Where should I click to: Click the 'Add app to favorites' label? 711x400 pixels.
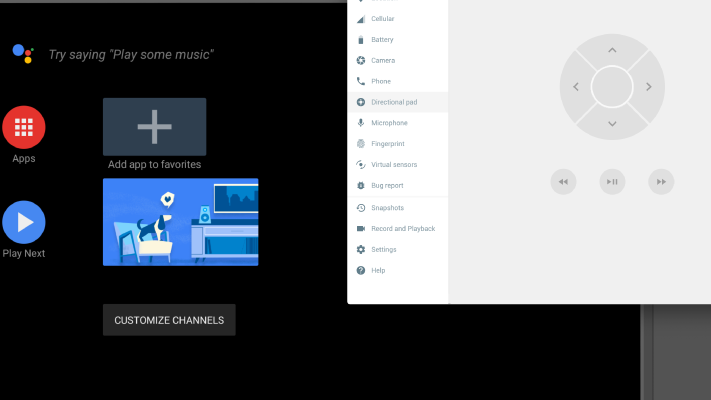[155, 165]
